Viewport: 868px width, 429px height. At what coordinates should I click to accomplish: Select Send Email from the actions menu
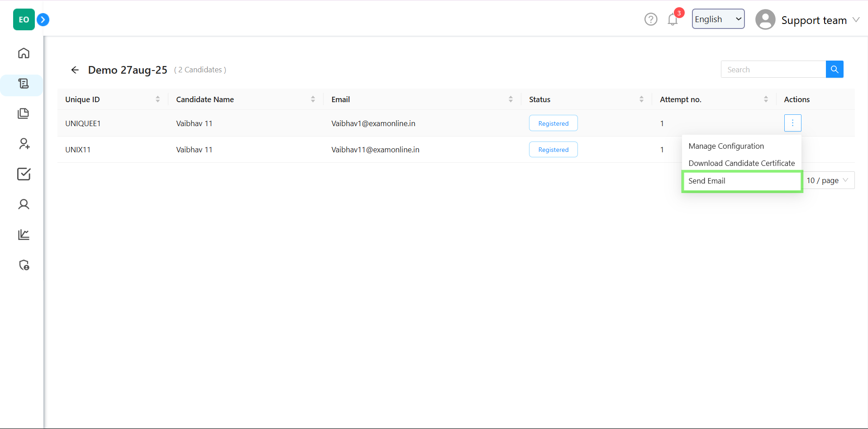(x=707, y=181)
